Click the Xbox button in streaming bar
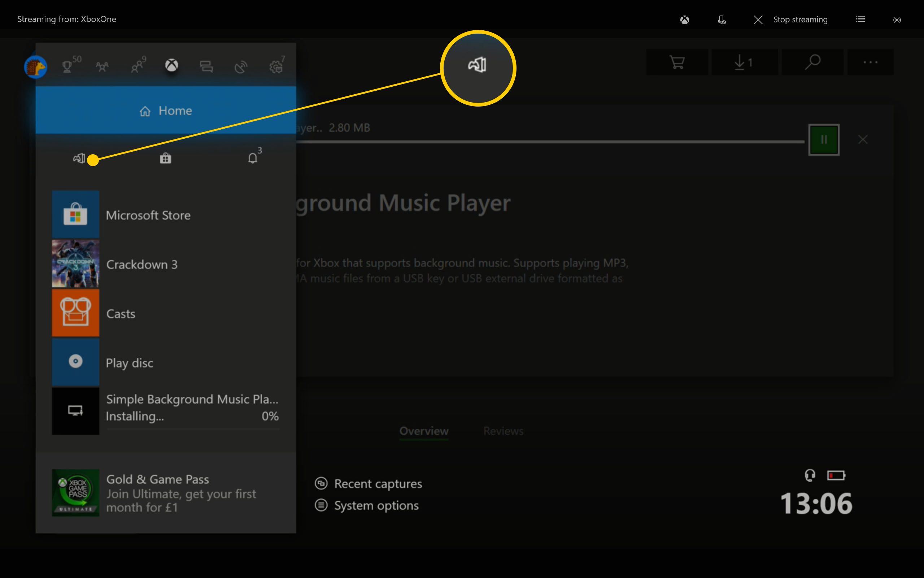The width and height of the screenshot is (924, 578). coord(685,20)
